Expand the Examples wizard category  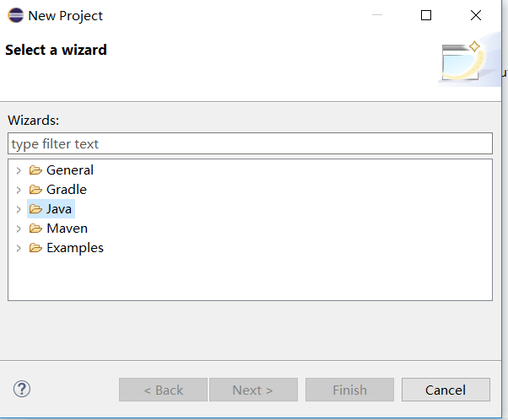pyautogui.click(x=19, y=248)
